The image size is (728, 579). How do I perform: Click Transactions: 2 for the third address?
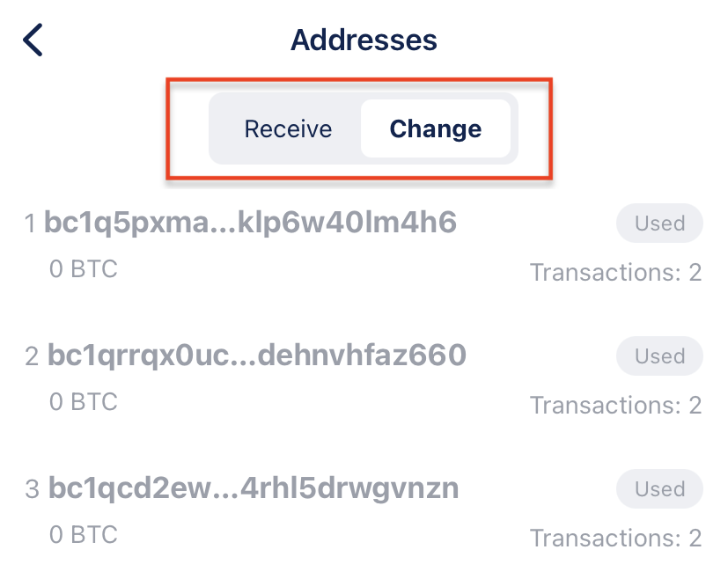click(615, 539)
